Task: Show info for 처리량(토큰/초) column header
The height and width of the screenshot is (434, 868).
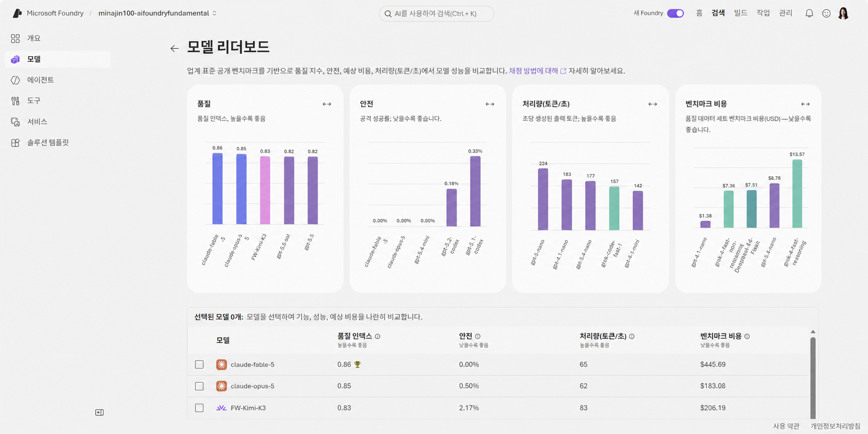Action: click(632, 336)
